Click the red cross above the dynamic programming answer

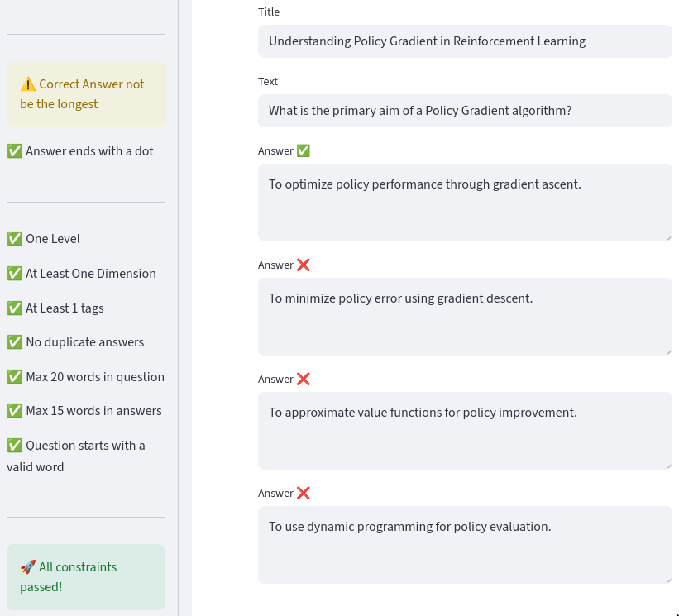point(304,493)
